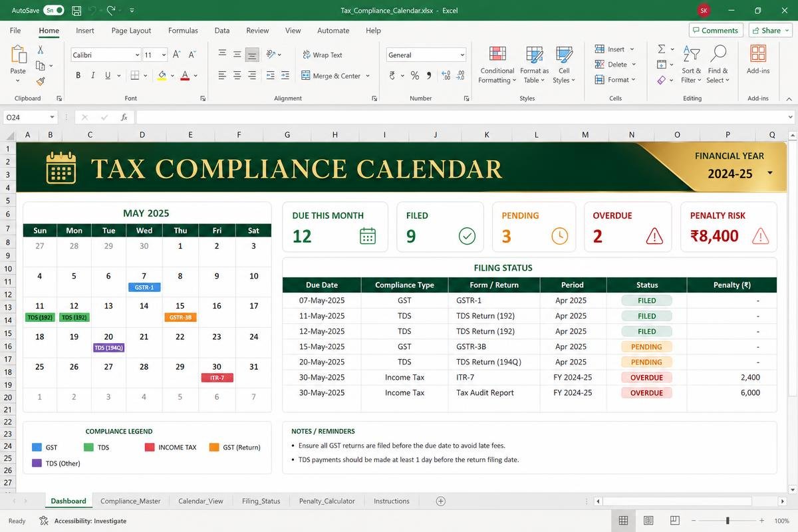Open the Financial Year 2024-25 dropdown
The image size is (798, 532).
(x=770, y=173)
